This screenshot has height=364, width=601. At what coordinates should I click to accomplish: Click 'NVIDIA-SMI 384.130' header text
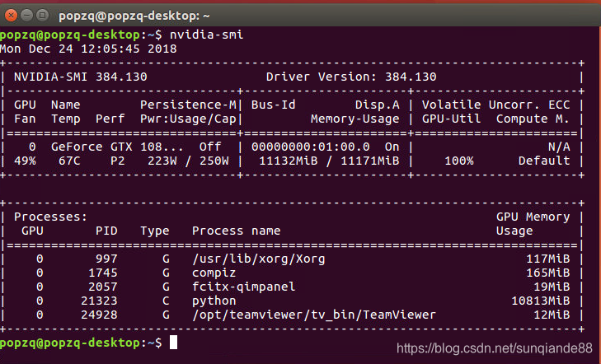point(81,77)
